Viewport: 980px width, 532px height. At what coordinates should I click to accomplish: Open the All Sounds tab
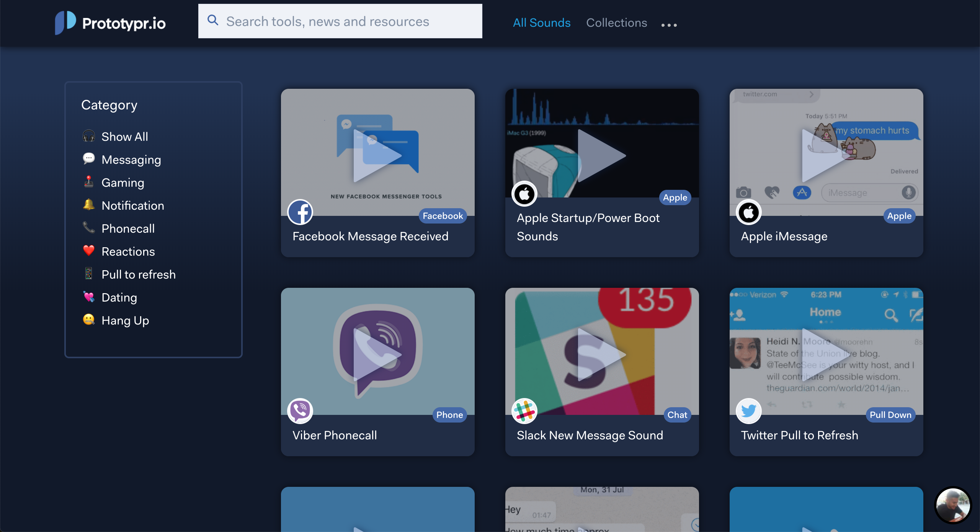click(x=542, y=23)
